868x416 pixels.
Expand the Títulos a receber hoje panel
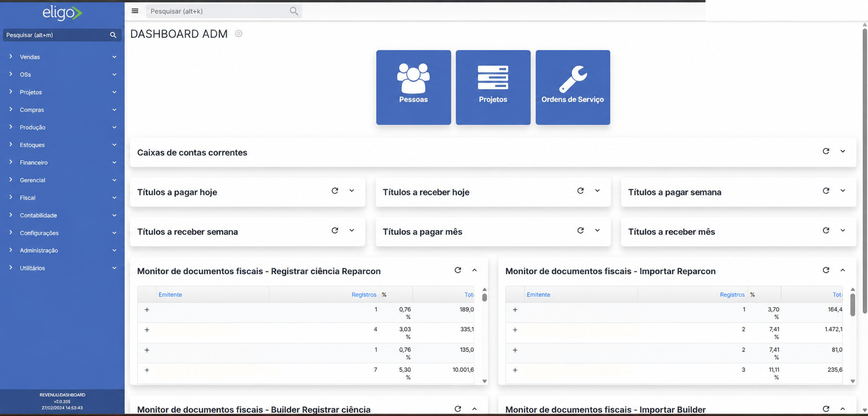tap(597, 191)
